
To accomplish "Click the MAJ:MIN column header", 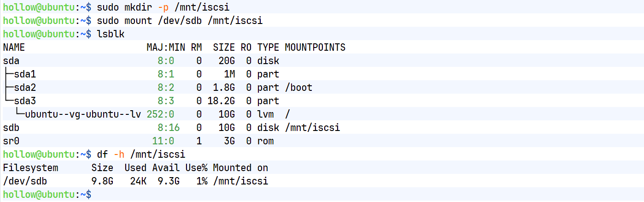I will 166,48.
